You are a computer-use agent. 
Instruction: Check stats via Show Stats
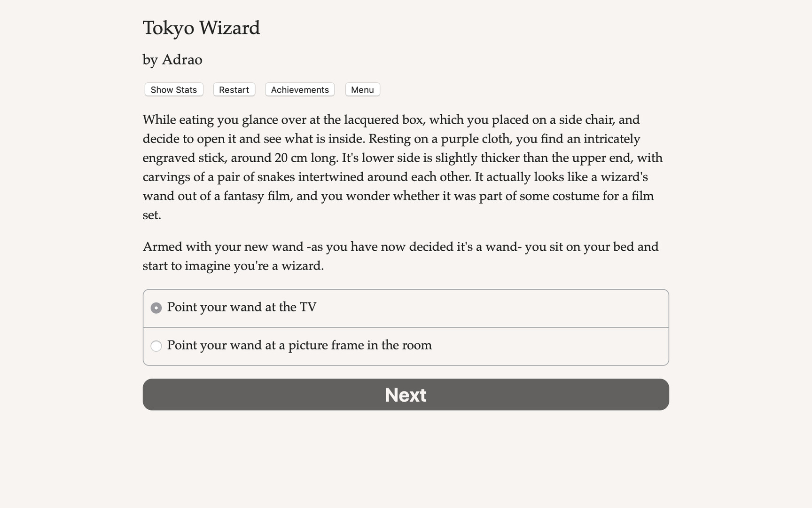(x=173, y=89)
